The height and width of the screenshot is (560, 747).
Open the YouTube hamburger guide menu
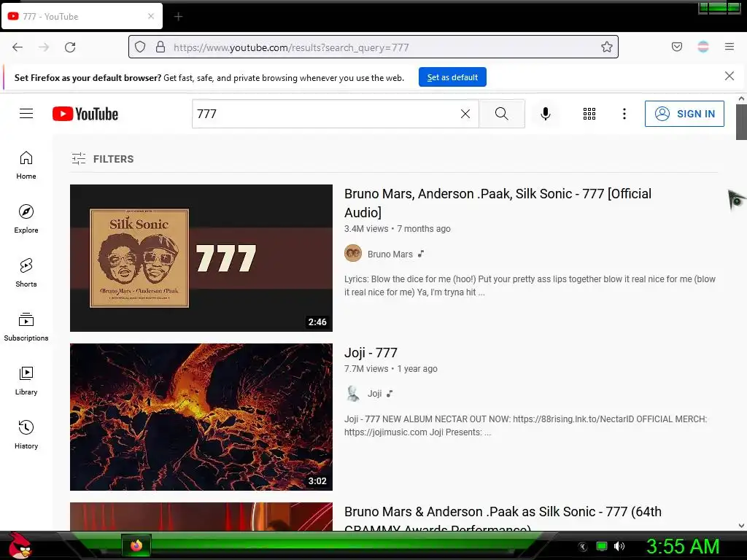click(x=26, y=113)
